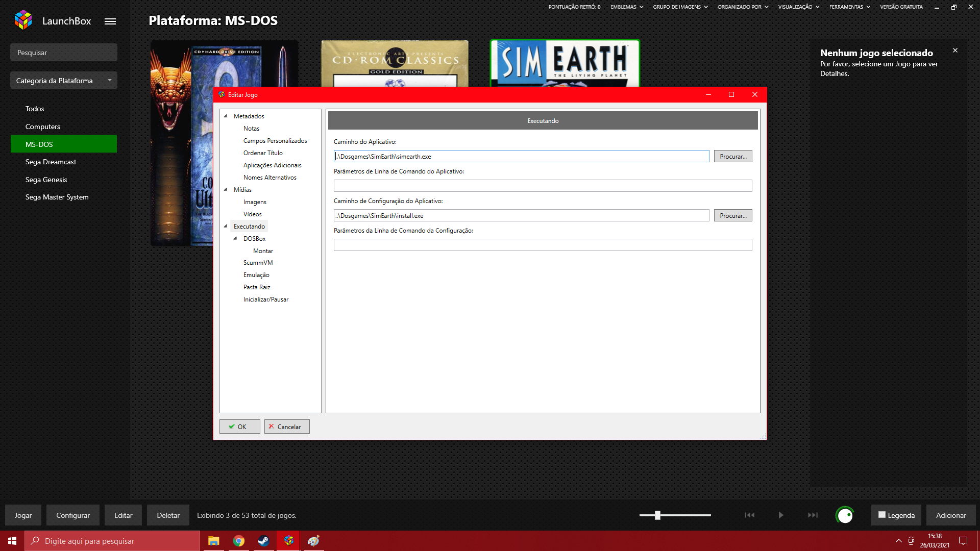Image resolution: width=980 pixels, height=551 pixels.
Task: Open the Categoria da Plataforma dropdown
Action: pos(64,81)
